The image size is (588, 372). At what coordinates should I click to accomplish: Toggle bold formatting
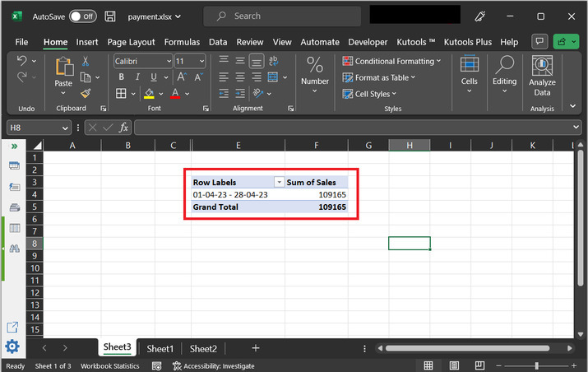[x=120, y=77]
